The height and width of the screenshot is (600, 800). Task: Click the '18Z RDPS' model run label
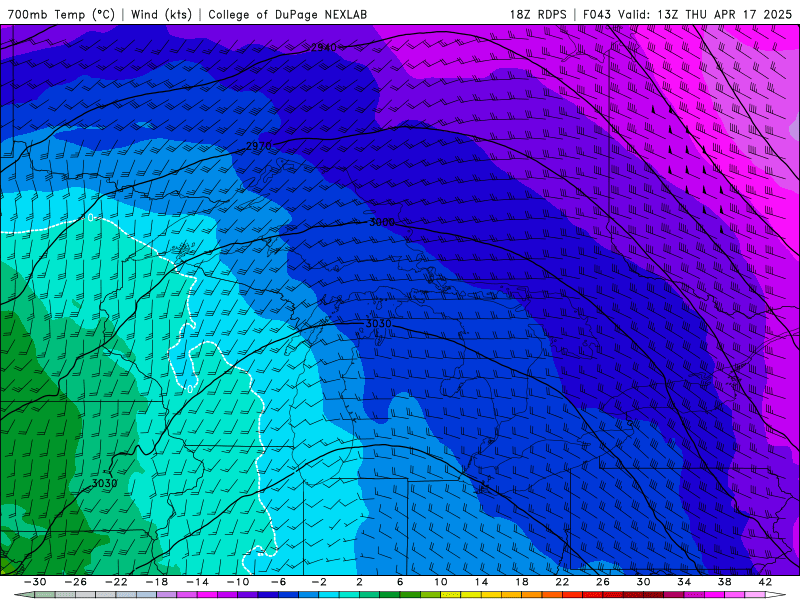point(538,14)
